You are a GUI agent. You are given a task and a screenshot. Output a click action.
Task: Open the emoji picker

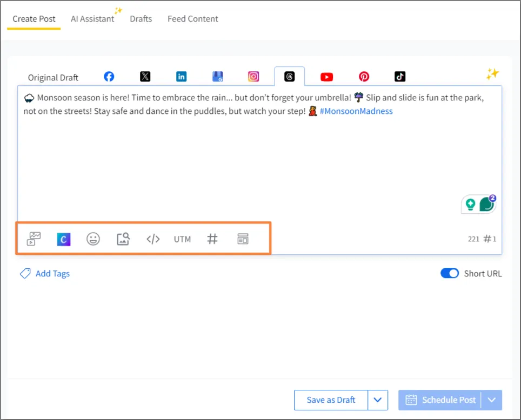pyautogui.click(x=93, y=239)
